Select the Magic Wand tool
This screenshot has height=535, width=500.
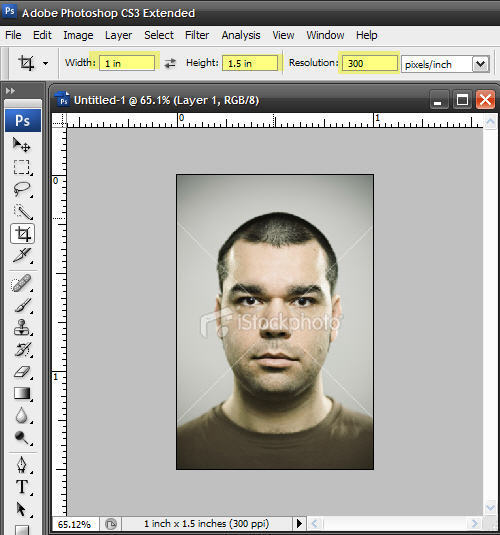coord(23,212)
